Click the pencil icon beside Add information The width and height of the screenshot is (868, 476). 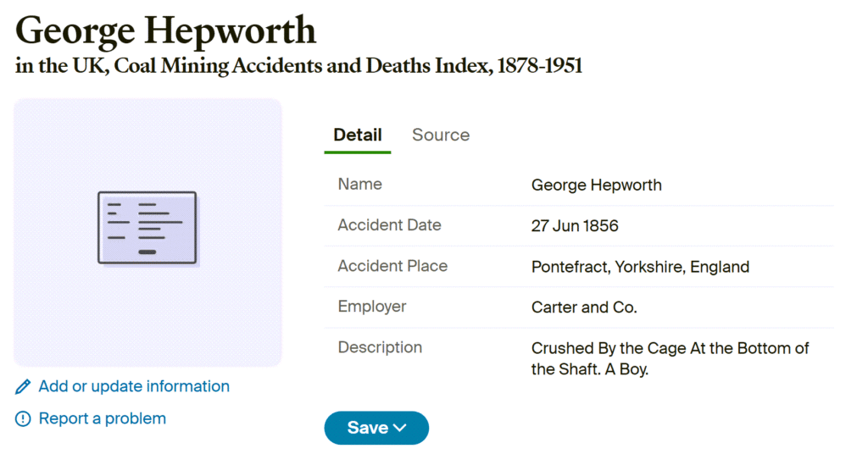(23, 387)
